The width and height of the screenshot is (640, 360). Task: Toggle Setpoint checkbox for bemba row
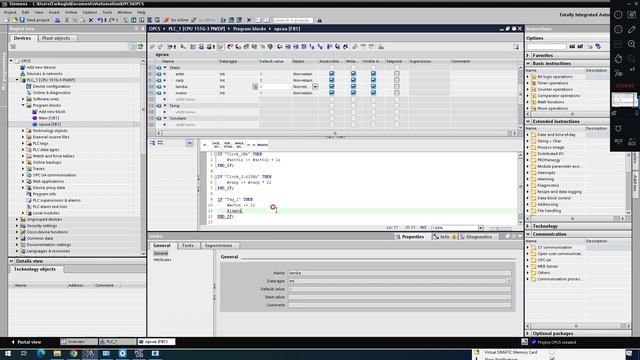pyautogui.click(x=396, y=87)
